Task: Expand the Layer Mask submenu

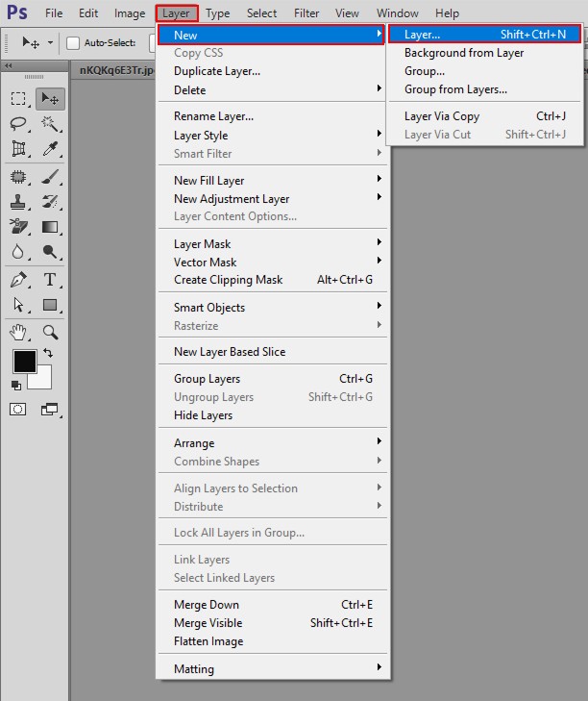Action: (271, 243)
